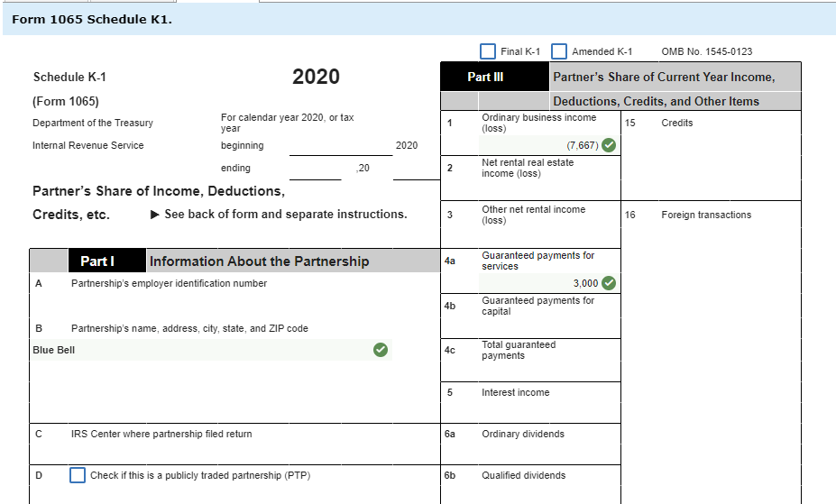Click the 'Foreign transactions' label
This screenshot has width=836, height=504.
pyautogui.click(x=706, y=215)
